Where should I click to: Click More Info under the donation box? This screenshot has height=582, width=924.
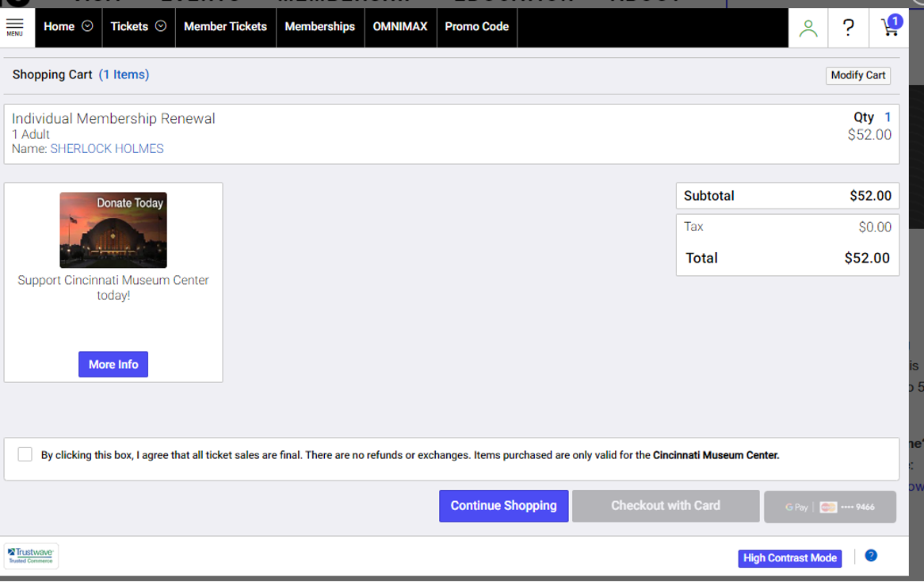pos(113,365)
